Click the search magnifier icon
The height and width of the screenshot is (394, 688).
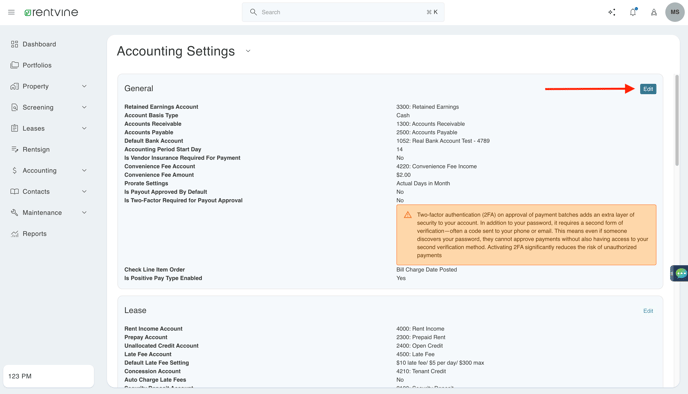(253, 12)
